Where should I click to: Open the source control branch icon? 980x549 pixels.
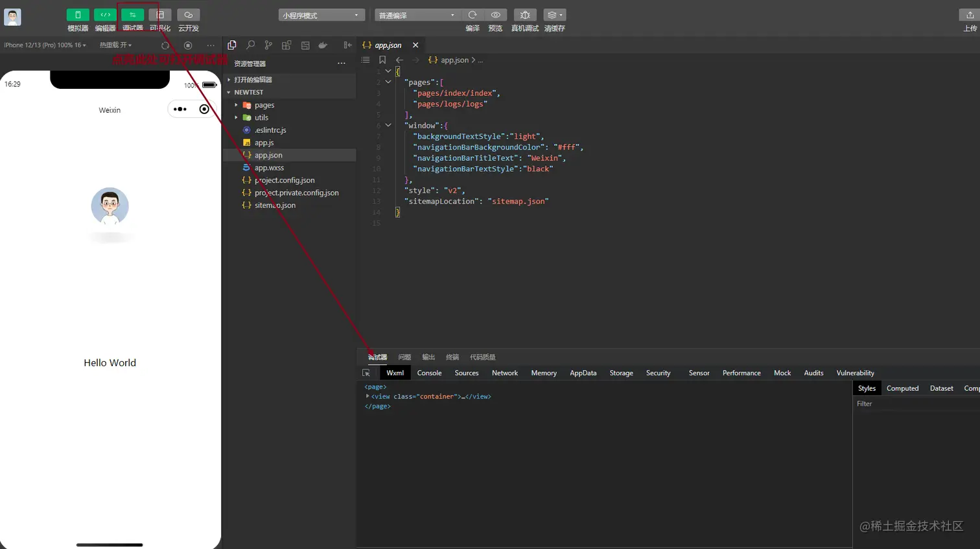tap(268, 45)
